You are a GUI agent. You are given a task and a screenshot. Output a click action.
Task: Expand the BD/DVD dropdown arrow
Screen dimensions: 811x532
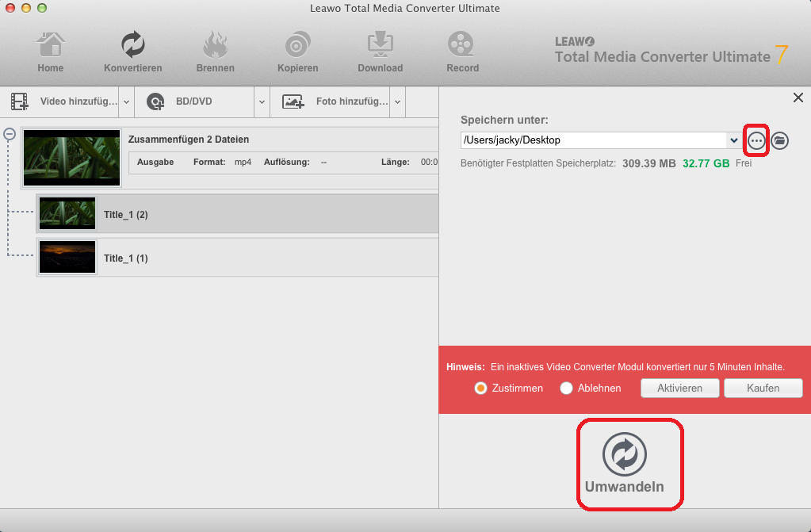pyautogui.click(x=262, y=101)
